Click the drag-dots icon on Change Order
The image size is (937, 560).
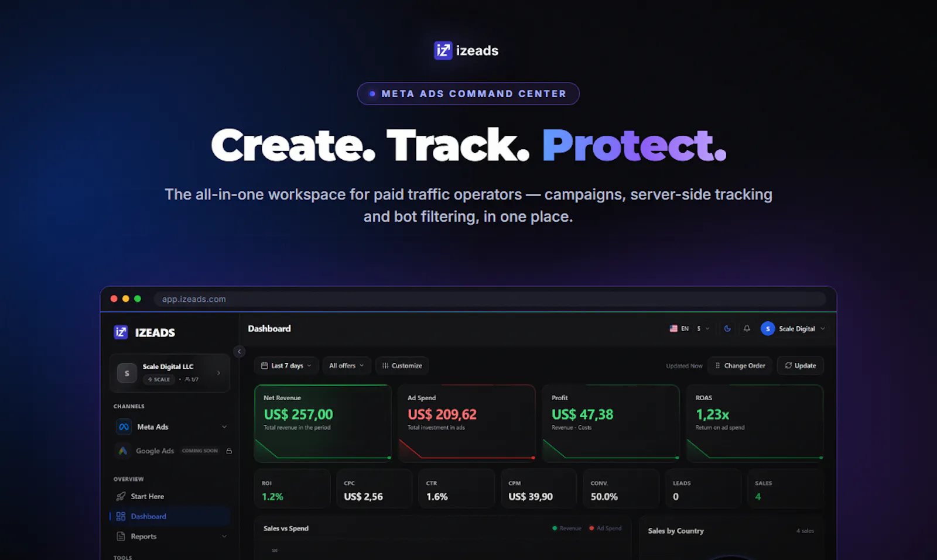coord(718,366)
